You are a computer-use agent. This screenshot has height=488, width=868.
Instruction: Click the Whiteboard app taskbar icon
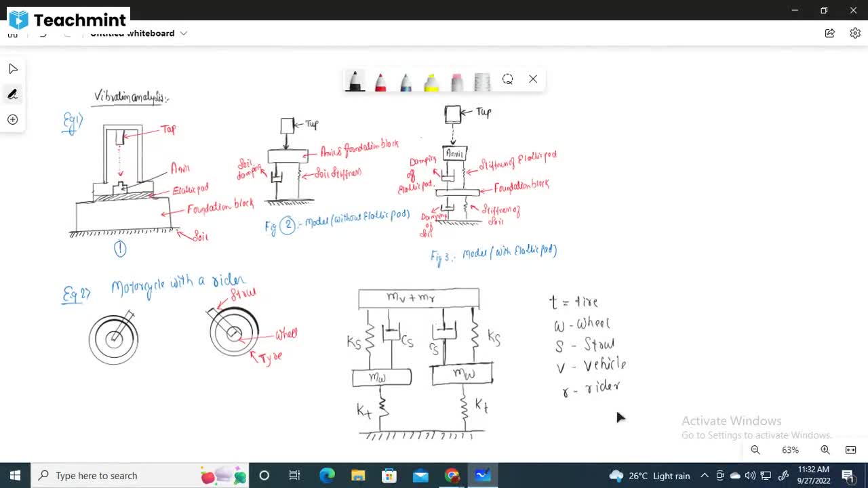coord(483,476)
